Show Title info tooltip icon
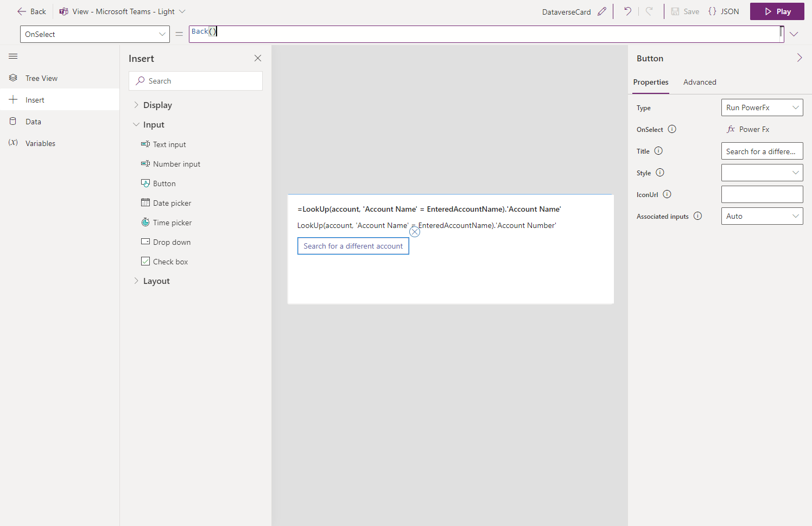 [658, 151]
